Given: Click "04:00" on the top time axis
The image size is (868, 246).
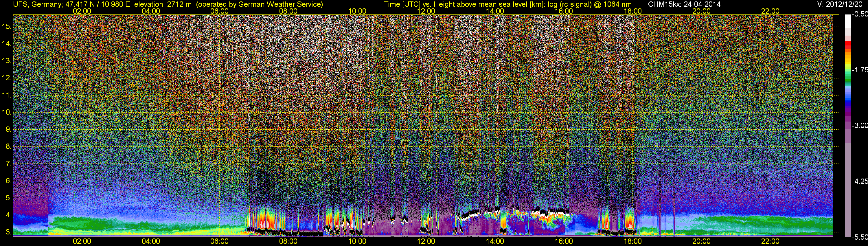Looking at the screenshot, I should (151, 11).
